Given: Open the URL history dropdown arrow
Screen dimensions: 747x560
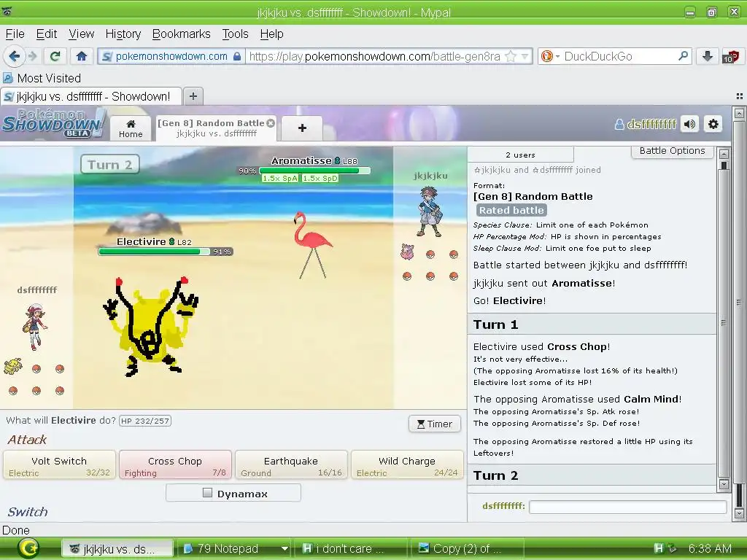Looking at the screenshot, I should click(x=525, y=56).
